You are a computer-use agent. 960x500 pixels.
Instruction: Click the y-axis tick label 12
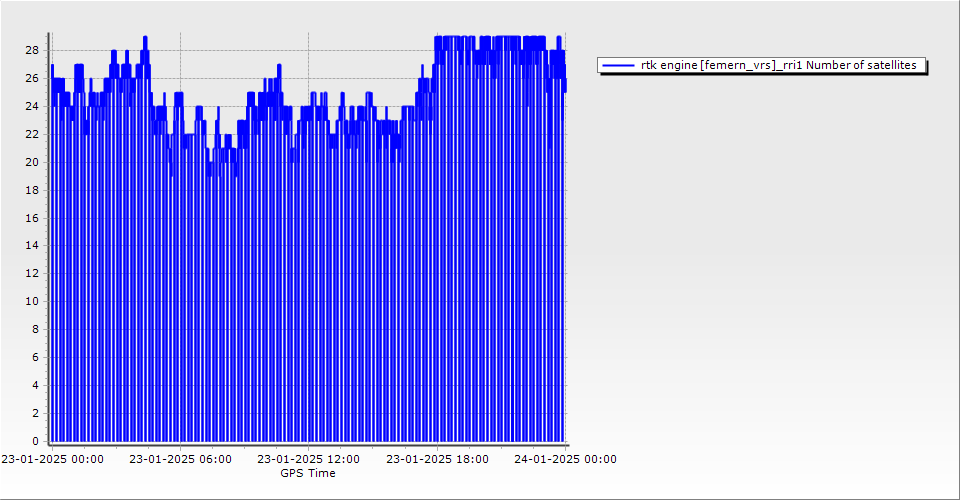(32, 273)
